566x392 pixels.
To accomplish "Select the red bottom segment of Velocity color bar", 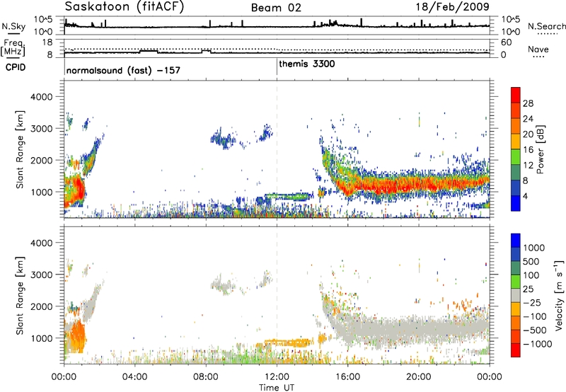I will (516, 350).
